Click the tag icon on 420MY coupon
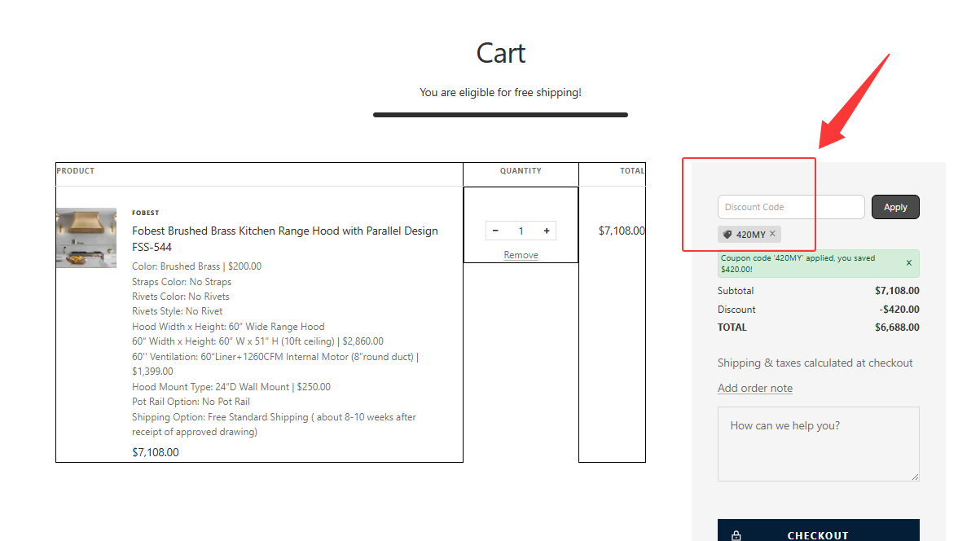980x541 pixels. pyautogui.click(x=727, y=234)
